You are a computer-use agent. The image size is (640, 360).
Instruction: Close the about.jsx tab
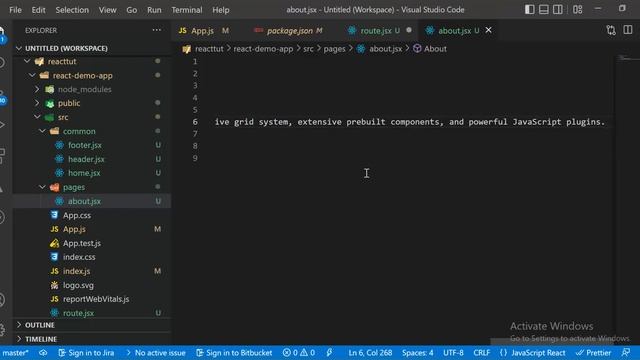coord(488,30)
